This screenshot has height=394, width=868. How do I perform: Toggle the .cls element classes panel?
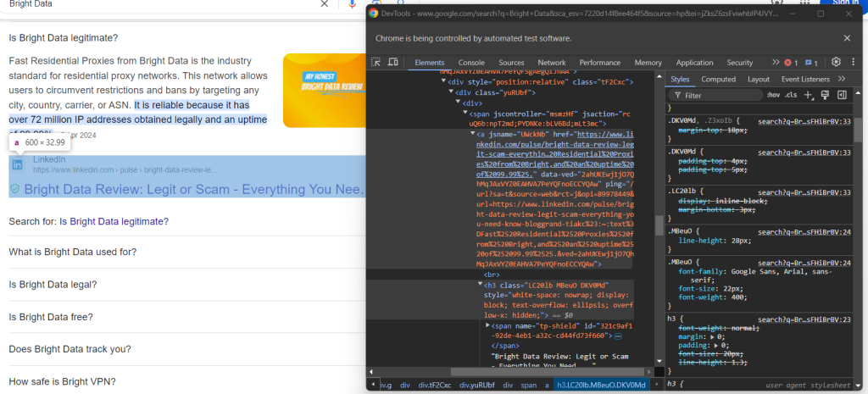click(x=791, y=95)
